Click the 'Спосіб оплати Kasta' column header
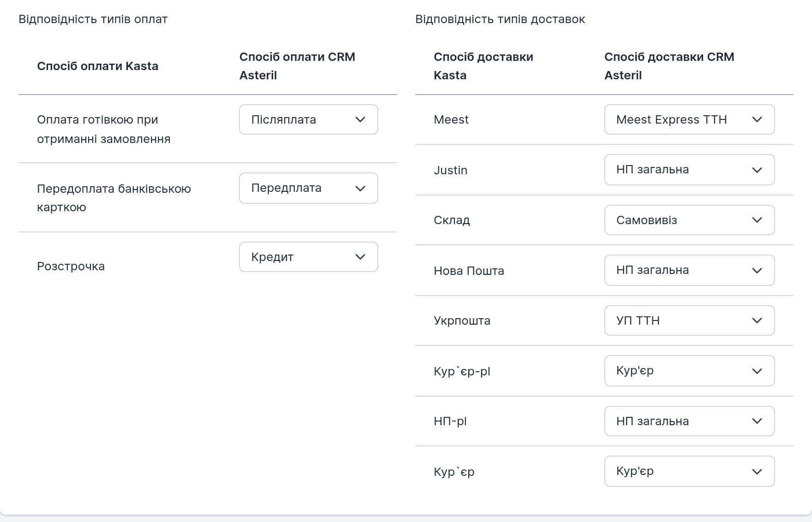Image resolution: width=812 pixels, height=522 pixels. coord(98,66)
